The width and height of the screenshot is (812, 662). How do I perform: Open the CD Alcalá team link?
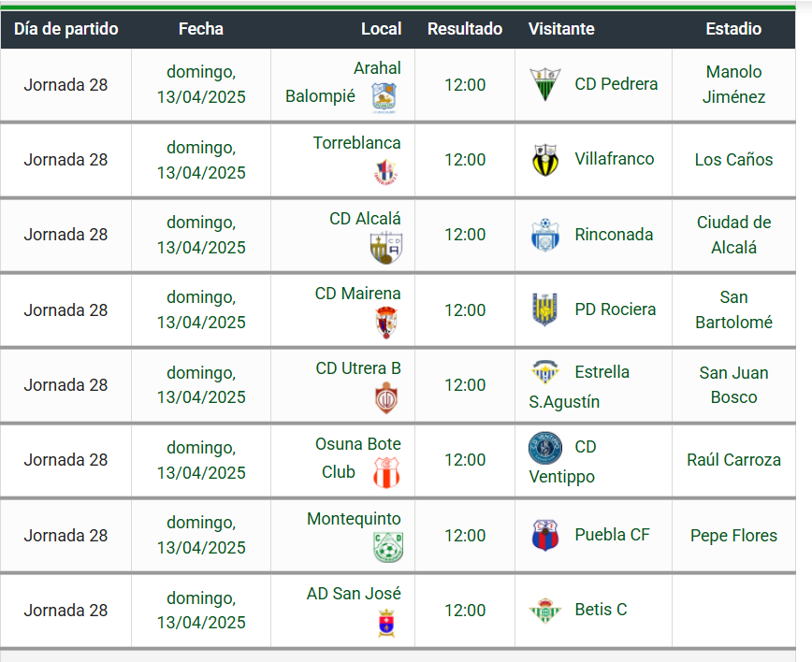coord(365,219)
